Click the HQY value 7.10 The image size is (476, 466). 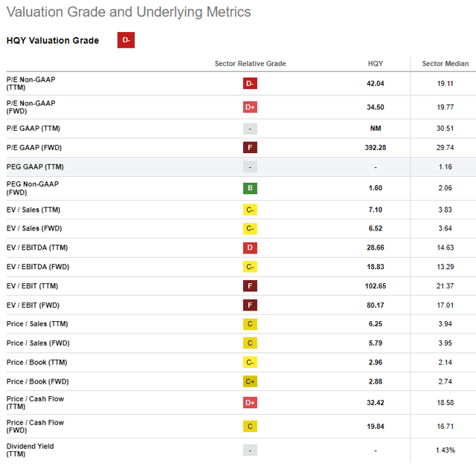tap(376, 210)
